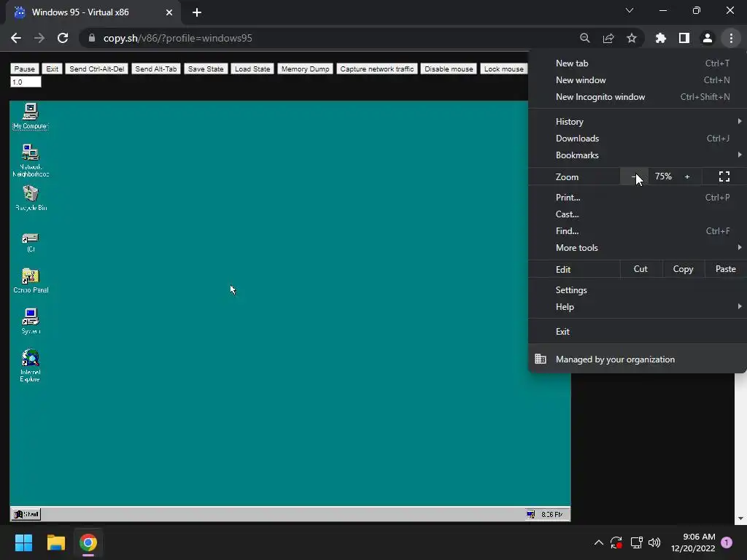Choose New Incognito window

[x=638, y=97]
